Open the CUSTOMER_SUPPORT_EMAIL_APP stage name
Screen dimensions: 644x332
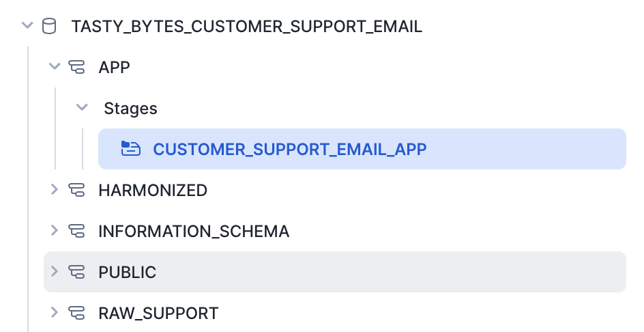coord(289,149)
